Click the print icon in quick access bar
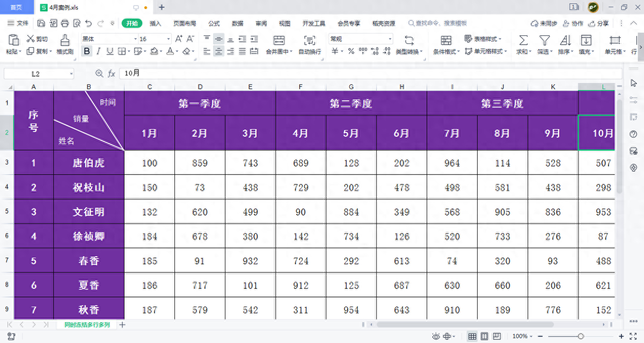 (x=65, y=23)
